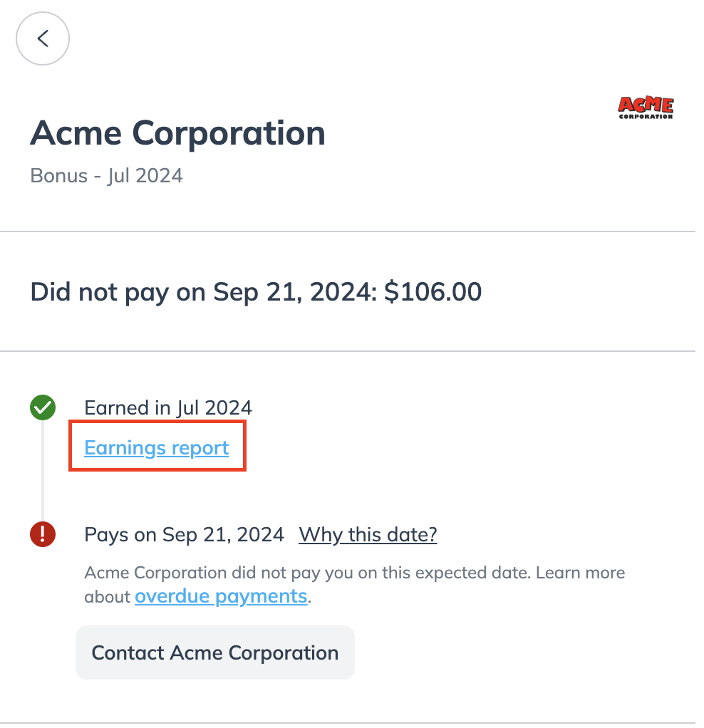Click the green checkmark status icon
704x728 pixels.
coord(43,408)
